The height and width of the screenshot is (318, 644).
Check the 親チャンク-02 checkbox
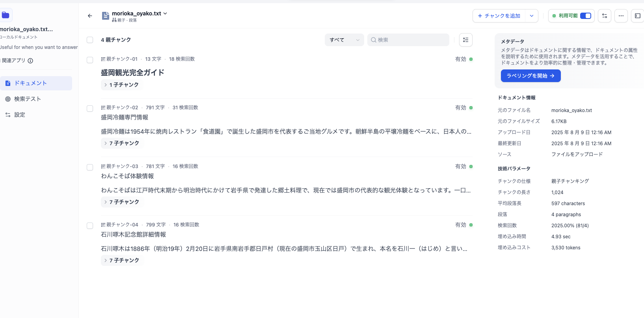tap(90, 108)
